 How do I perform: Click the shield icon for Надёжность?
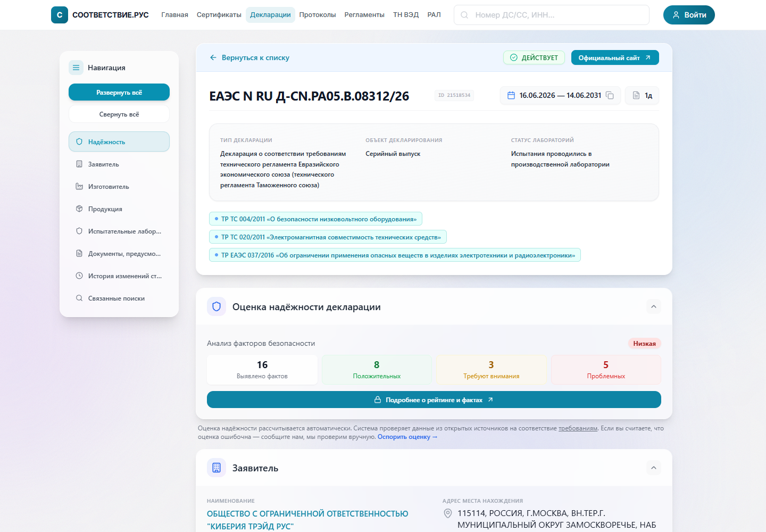tap(79, 142)
